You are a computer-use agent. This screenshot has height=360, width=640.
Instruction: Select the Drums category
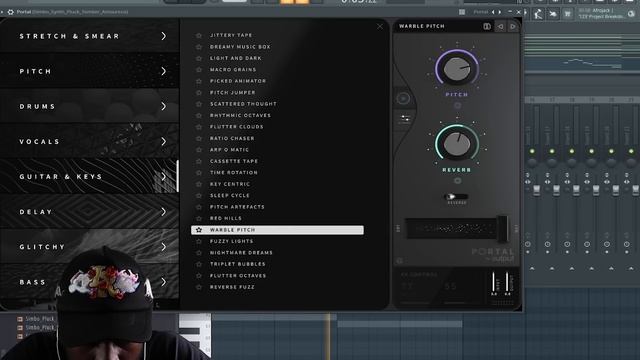89,106
